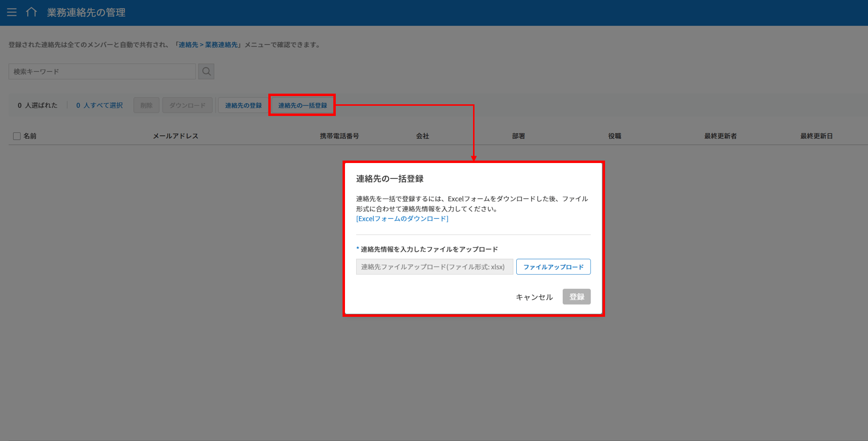This screenshot has width=868, height=441.
Task: Cancel the bulk registration dialog
Action: pos(534,297)
